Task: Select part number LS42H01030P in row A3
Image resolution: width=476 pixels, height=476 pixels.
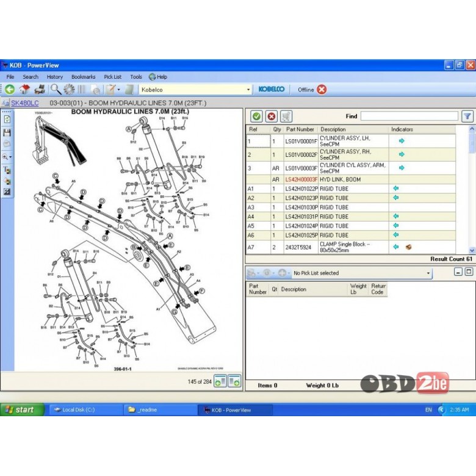Action: (x=301, y=207)
